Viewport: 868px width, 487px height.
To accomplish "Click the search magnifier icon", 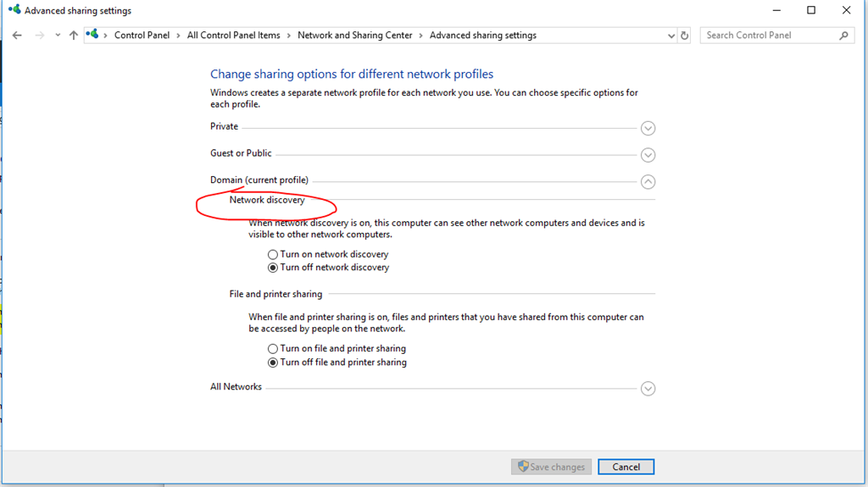I will [x=843, y=36].
